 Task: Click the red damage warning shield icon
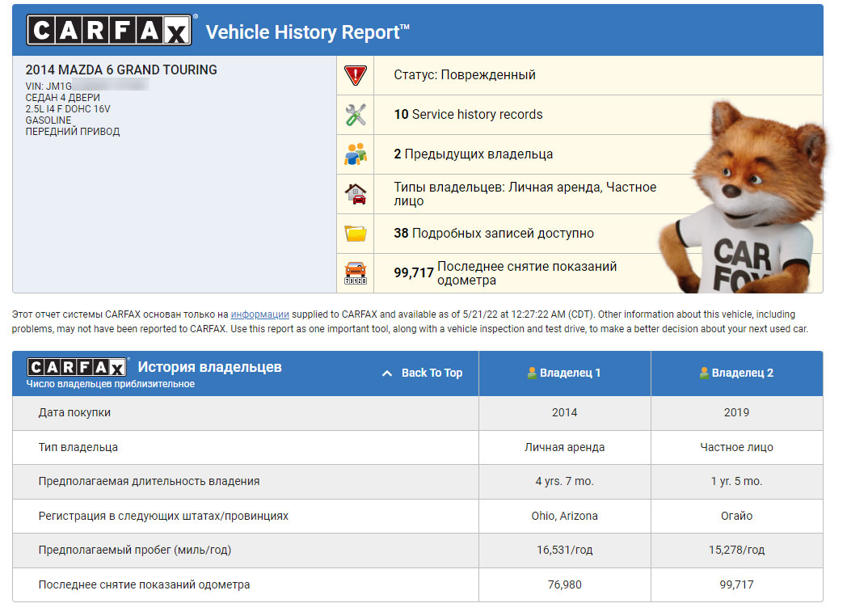coord(356,75)
